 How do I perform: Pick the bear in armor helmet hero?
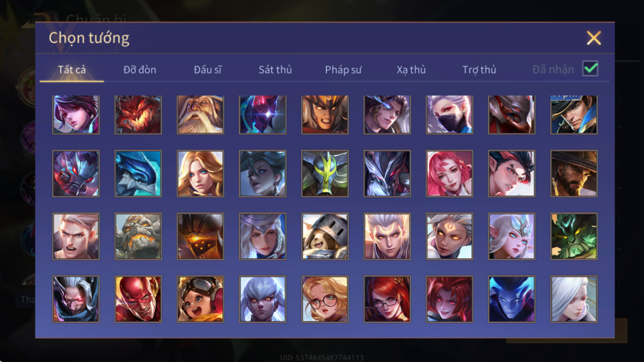325,236
